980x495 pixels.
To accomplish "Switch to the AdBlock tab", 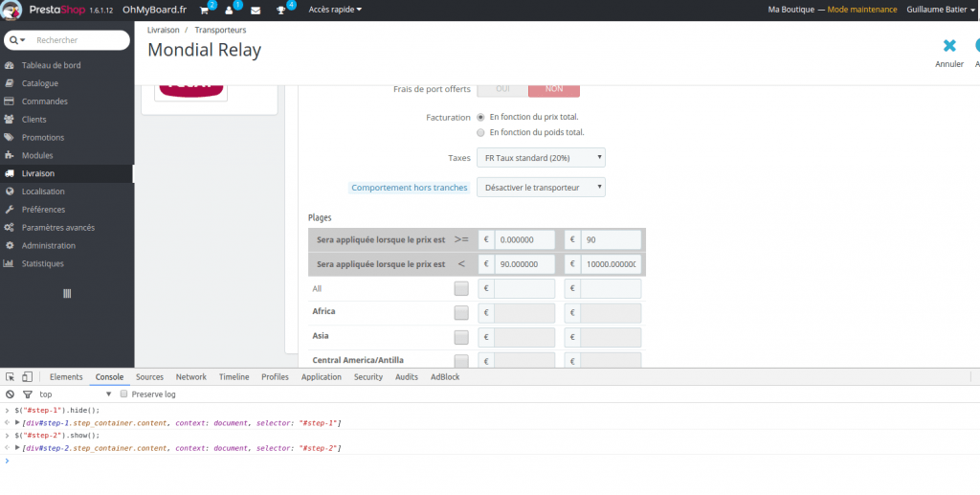I will pos(445,377).
